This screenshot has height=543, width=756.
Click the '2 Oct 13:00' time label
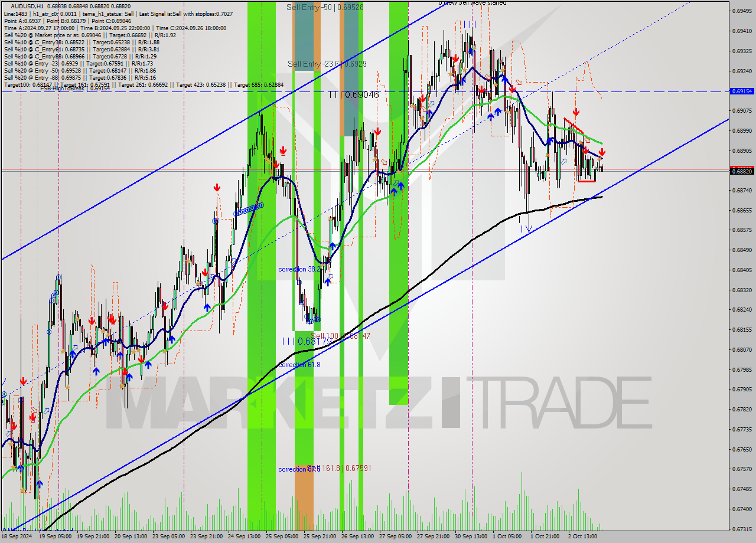click(582, 537)
